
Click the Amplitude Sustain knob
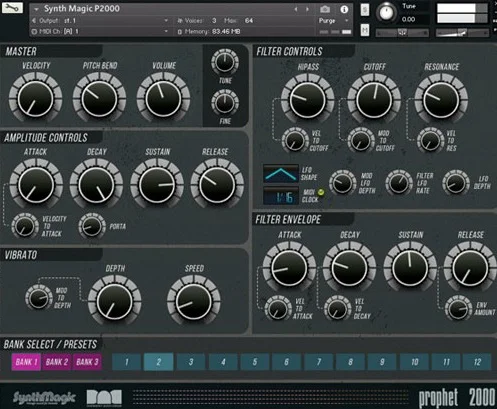[x=157, y=185]
